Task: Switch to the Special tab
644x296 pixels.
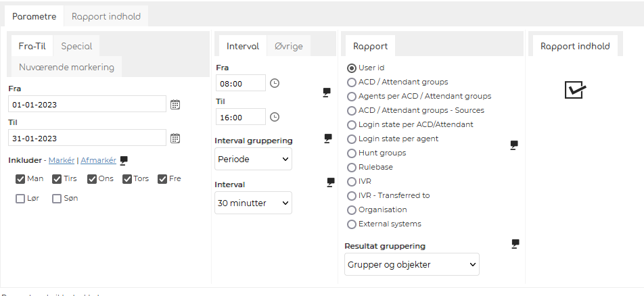Action: click(77, 46)
